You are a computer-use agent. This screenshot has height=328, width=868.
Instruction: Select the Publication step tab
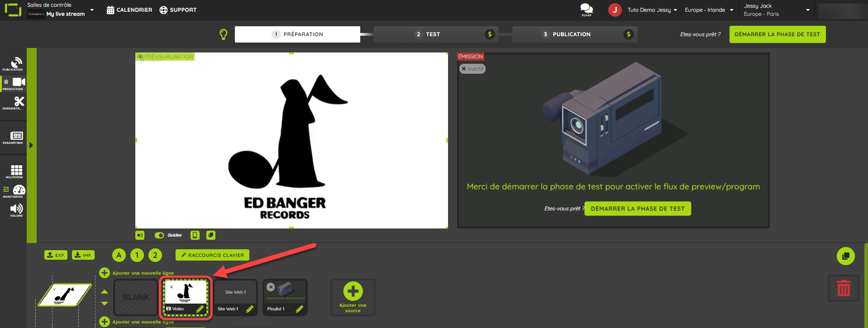(x=575, y=34)
